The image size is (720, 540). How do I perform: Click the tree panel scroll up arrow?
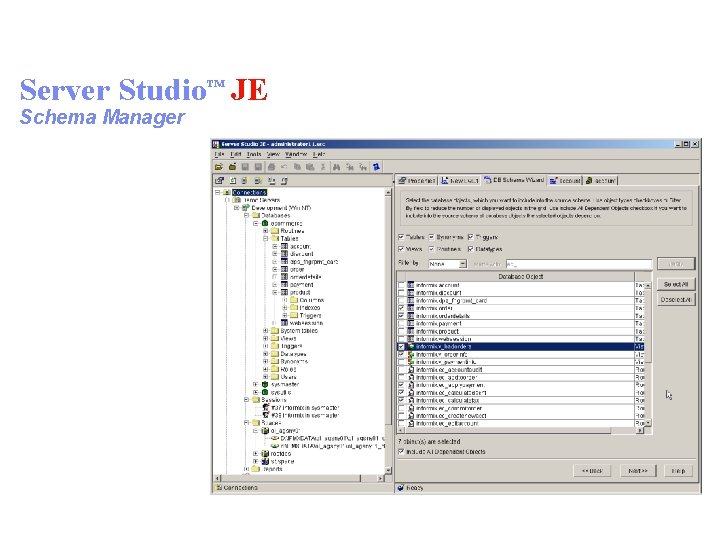(388, 193)
